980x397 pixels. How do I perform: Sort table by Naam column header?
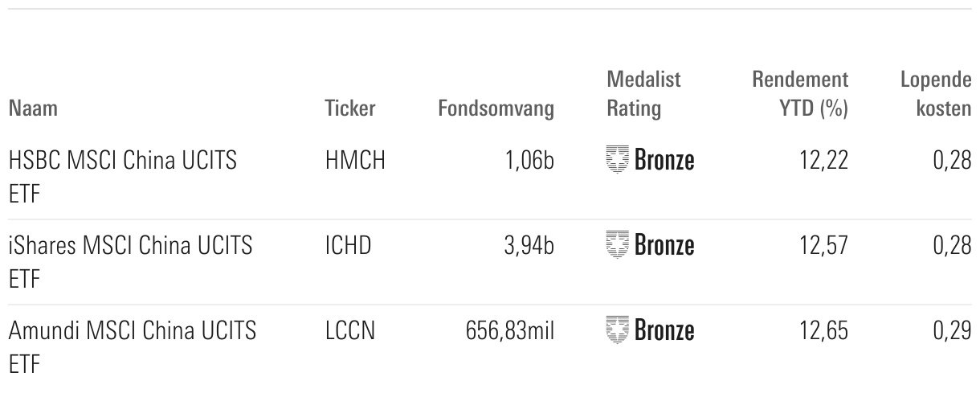coord(33,108)
